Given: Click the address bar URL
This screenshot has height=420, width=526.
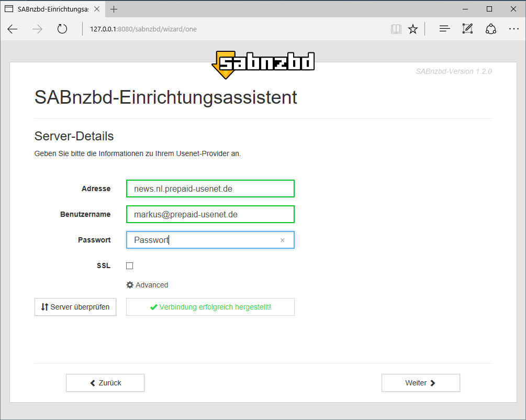Looking at the screenshot, I should tap(143, 29).
